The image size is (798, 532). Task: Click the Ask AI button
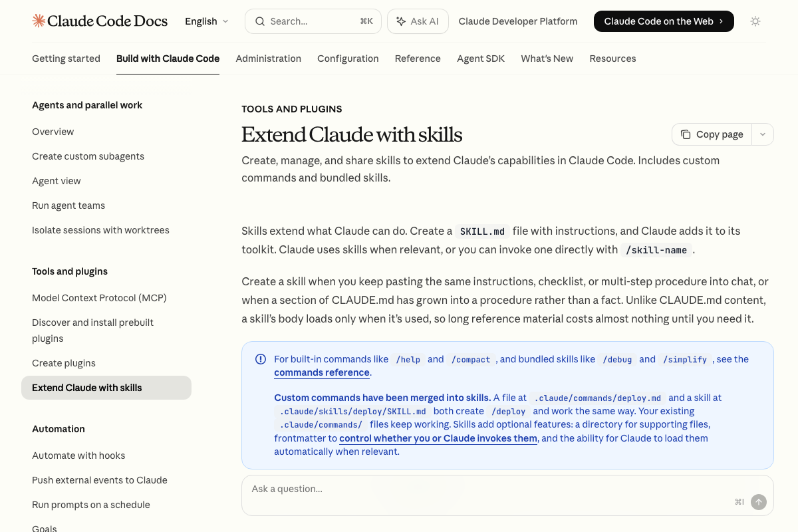(x=418, y=21)
